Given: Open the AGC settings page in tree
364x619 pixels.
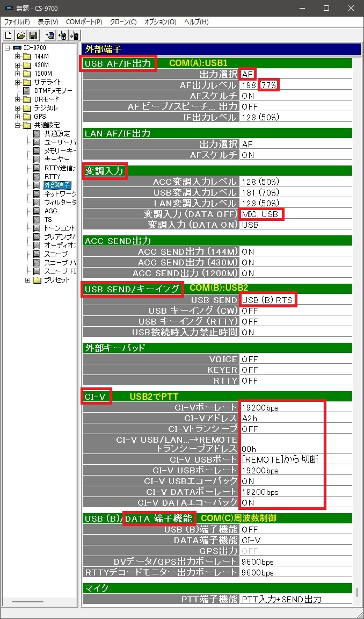Looking at the screenshot, I should (x=50, y=211).
